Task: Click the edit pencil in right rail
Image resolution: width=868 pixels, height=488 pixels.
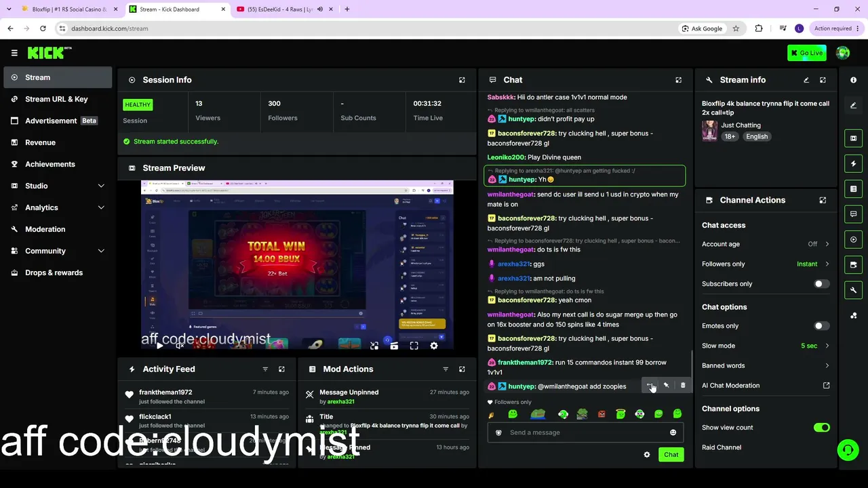Action: [853, 105]
